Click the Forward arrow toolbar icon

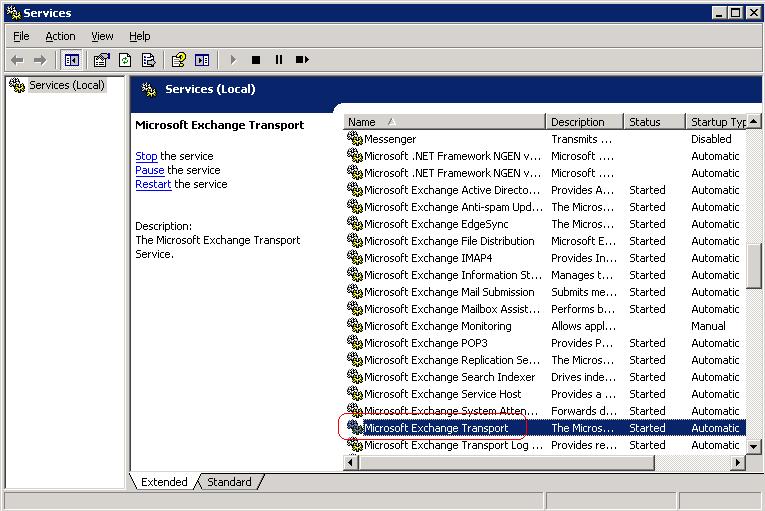[40, 60]
